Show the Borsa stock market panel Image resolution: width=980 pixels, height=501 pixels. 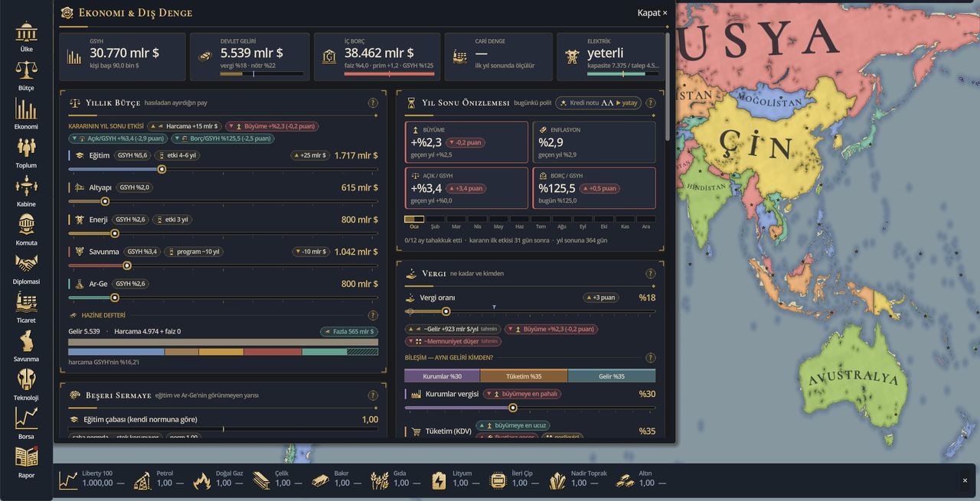[26, 423]
